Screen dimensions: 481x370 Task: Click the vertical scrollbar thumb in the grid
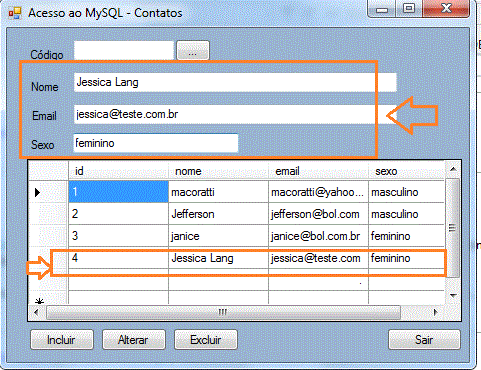[x=452, y=228]
